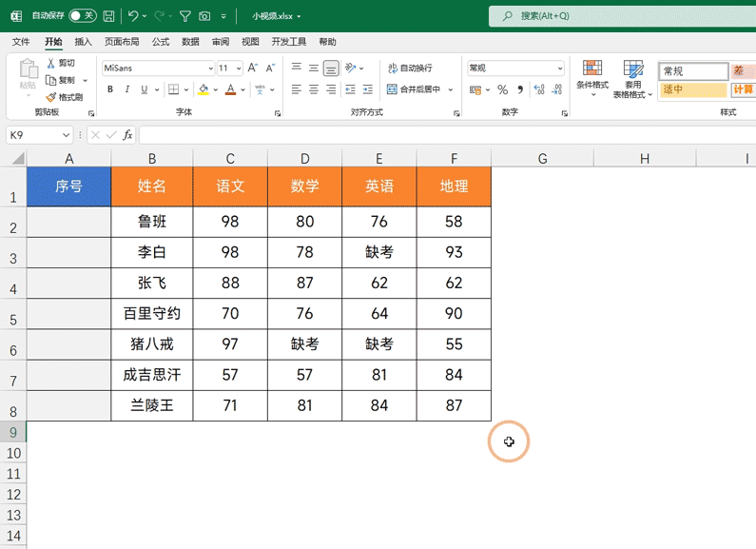Image resolution: width=756 pixels, height=549 pixels.
Task: Toggle the AutoSave switch
Action: (x=83, y=16)
